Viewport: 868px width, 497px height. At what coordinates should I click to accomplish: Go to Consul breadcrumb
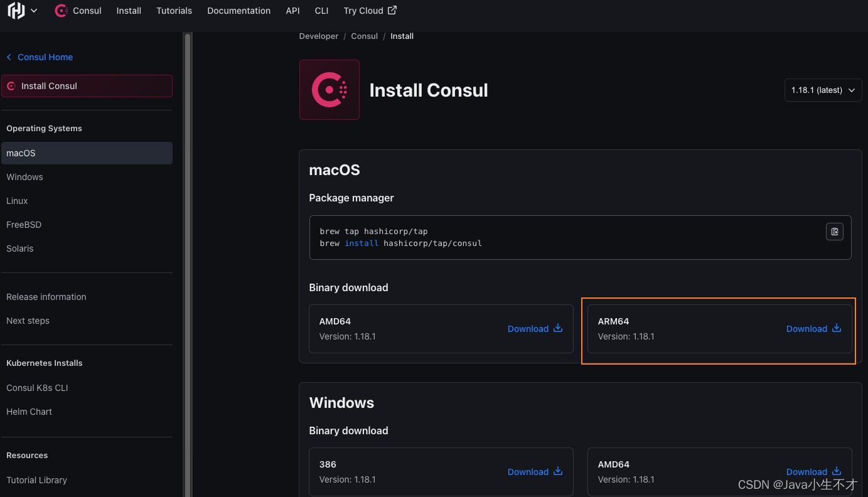click(364, 36)
